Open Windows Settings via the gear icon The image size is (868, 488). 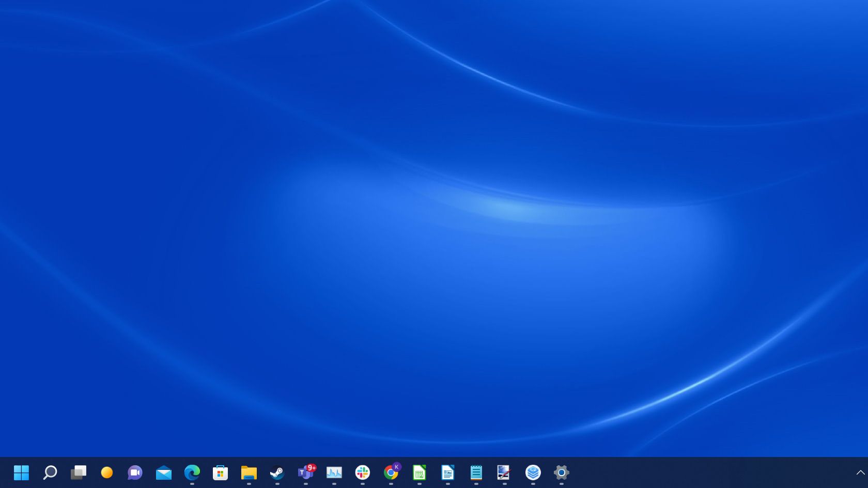[561, 473]
